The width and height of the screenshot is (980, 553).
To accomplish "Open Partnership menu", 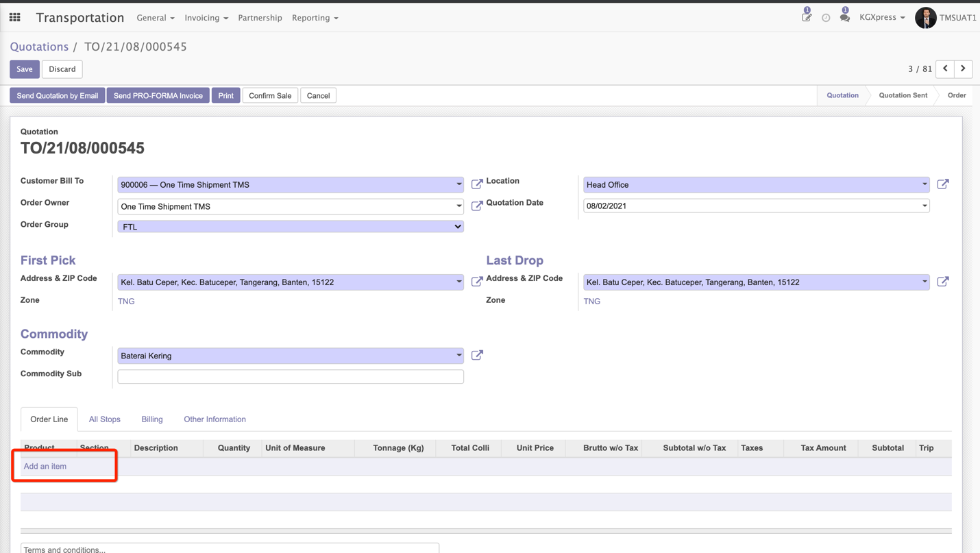I will 260,18.
